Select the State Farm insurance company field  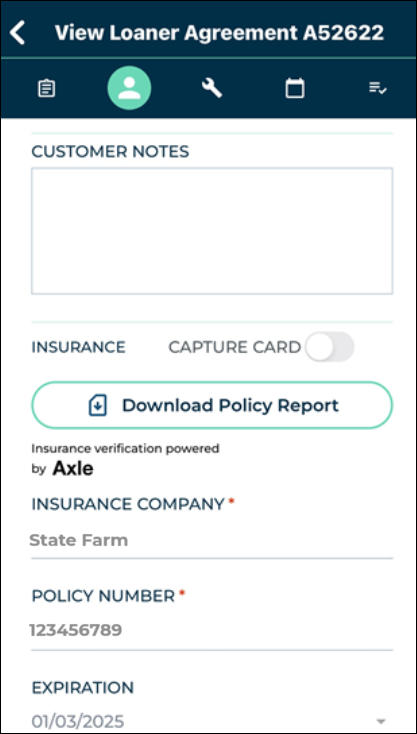[x=212, y=540]
